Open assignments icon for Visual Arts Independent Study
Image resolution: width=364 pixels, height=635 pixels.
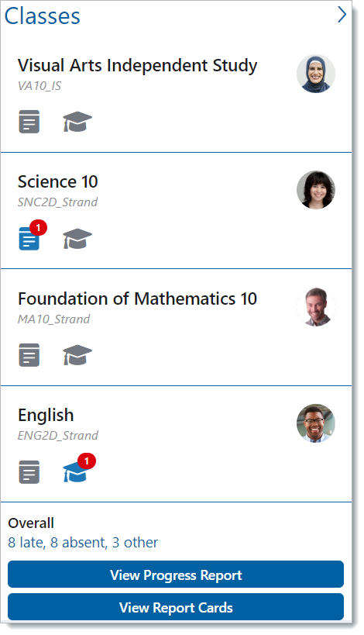(x=29, y=122)
